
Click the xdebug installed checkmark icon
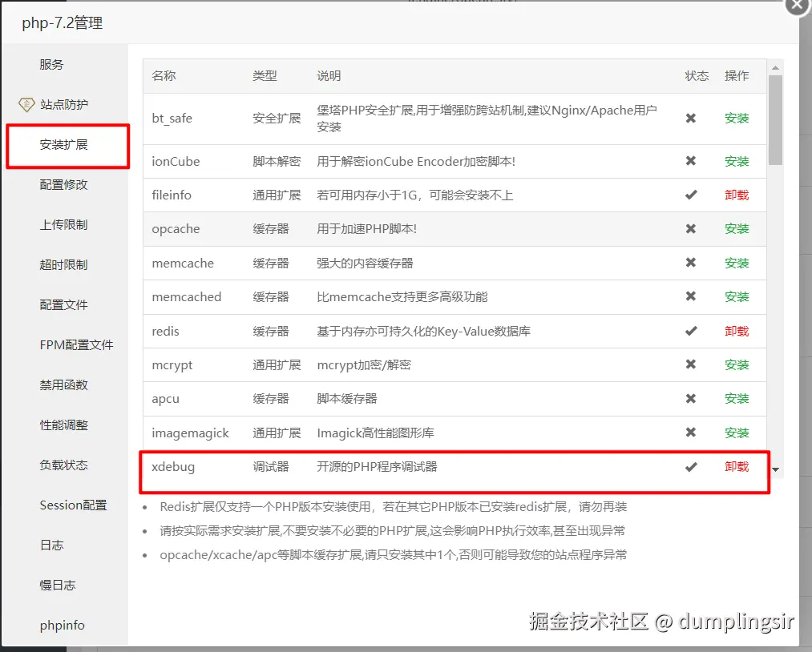(x=691, y=467)
